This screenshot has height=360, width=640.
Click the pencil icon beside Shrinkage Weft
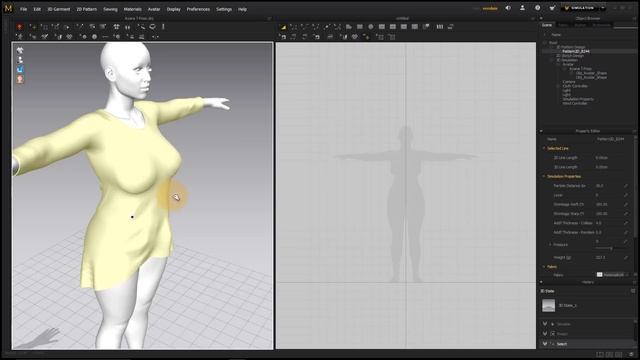(626, 204)
